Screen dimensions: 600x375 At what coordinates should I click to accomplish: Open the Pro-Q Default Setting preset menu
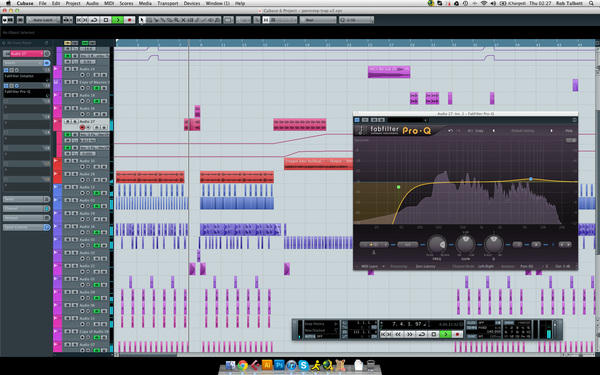pos(522,130)
